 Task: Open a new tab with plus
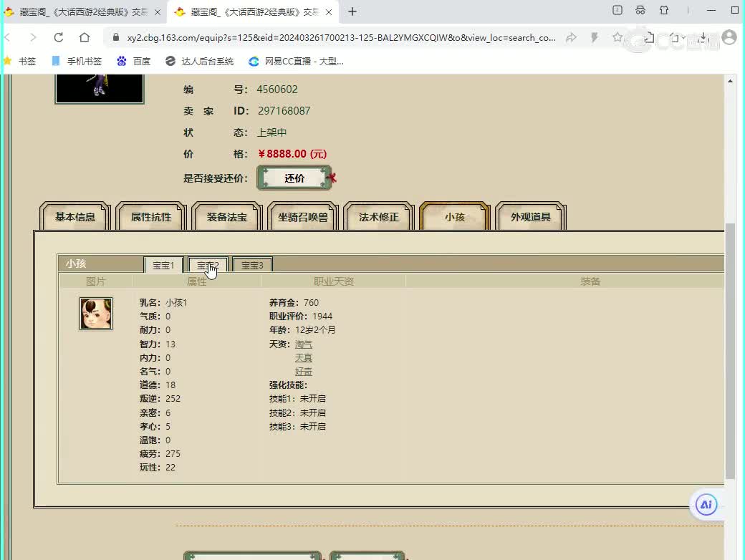click(x=352, y=12)
